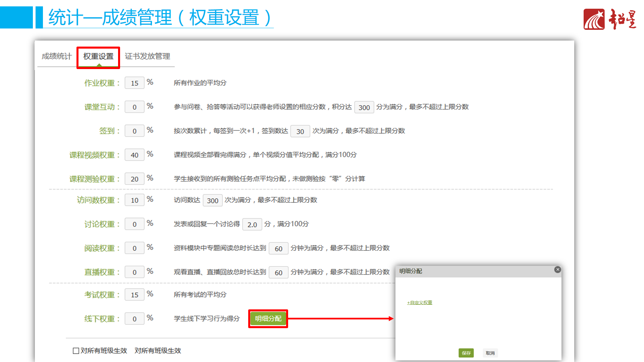Click the 线下权重 percentage field

point(134,319)
